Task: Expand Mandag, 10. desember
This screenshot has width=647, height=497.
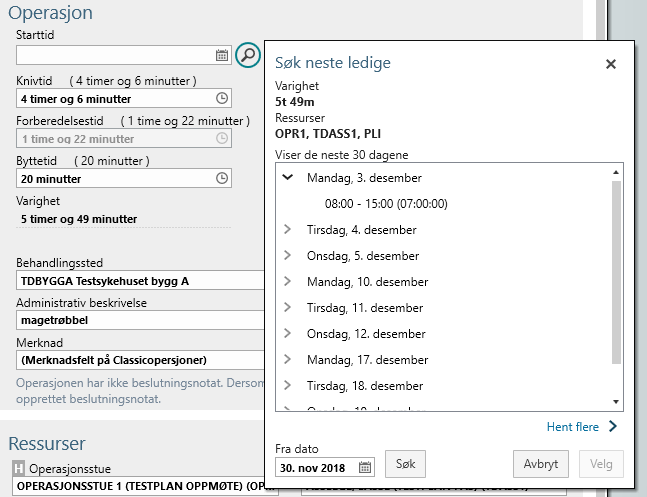Action: click(288, 281)
